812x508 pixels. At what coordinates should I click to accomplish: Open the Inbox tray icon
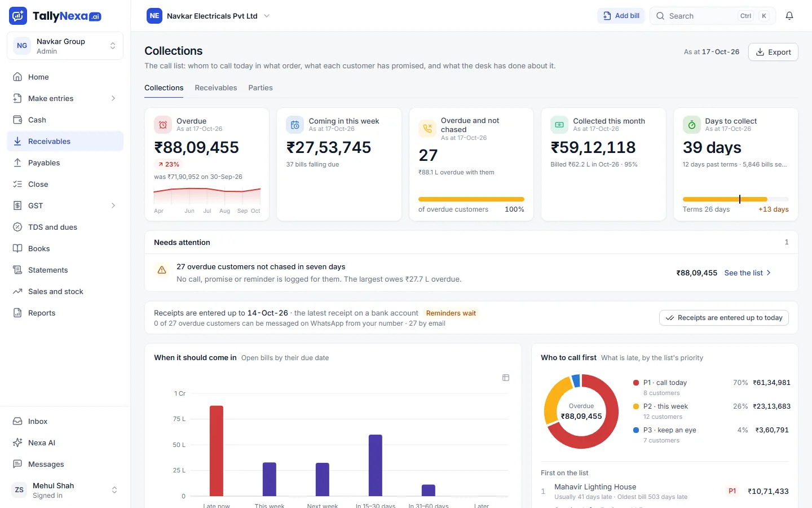click(x=17, y=421)
